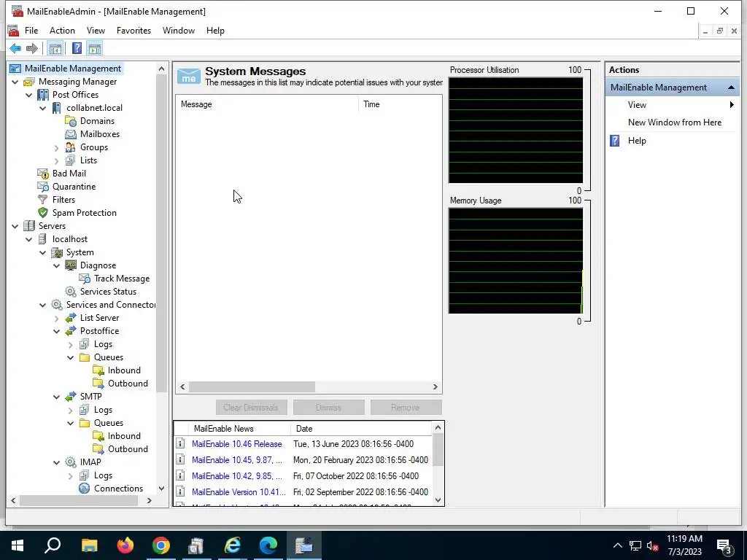Click the Quarantine icon

43,187
